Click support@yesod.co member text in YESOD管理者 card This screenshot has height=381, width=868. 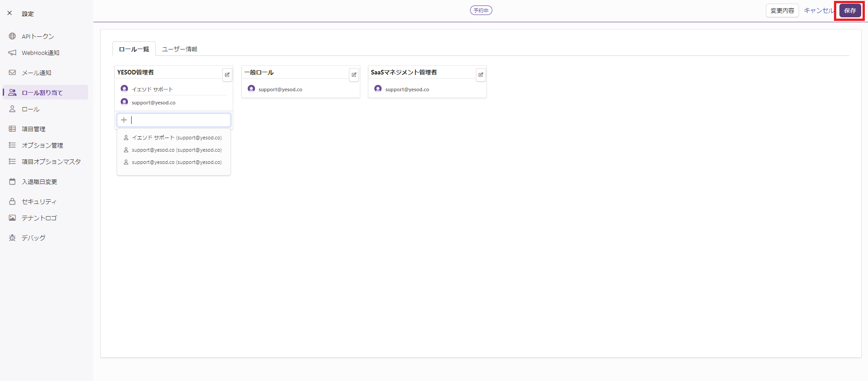(x=153, y=103)
